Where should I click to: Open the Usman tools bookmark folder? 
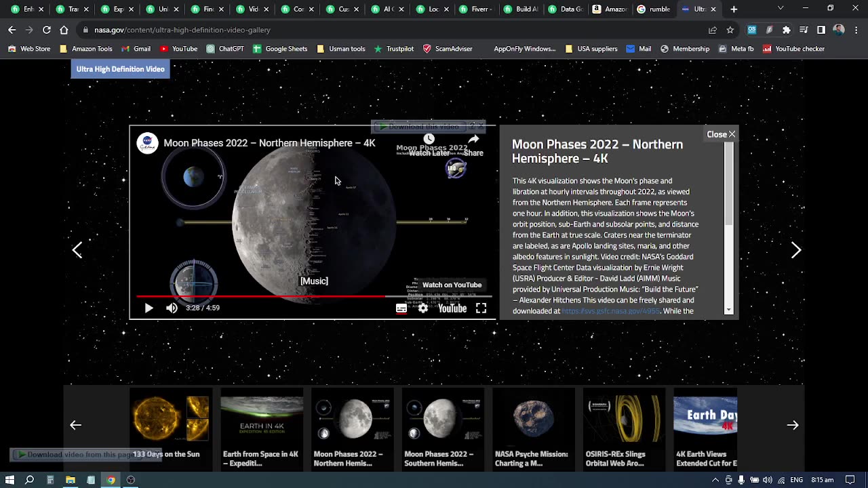(x=341, y=49)
